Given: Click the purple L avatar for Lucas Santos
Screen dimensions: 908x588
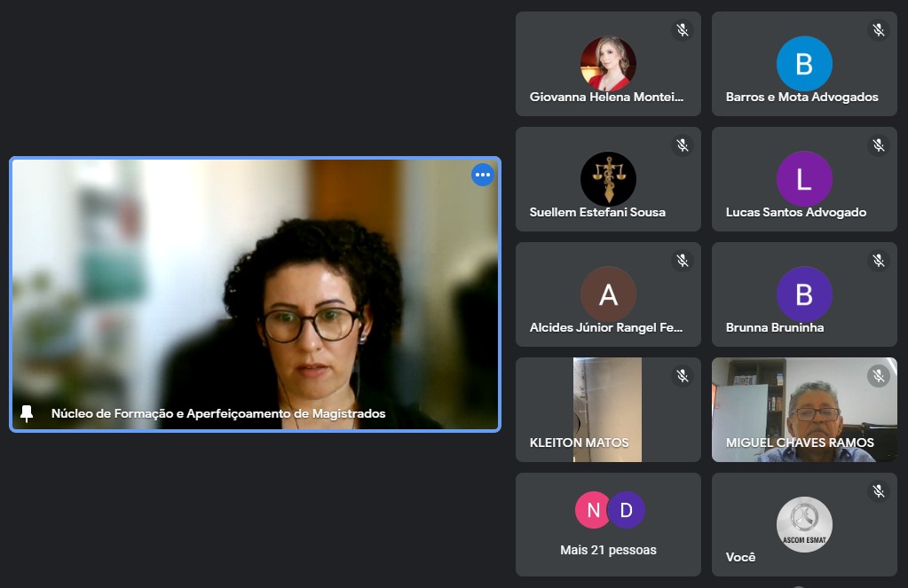Looking at the screenshot, I should click(803, 179).
